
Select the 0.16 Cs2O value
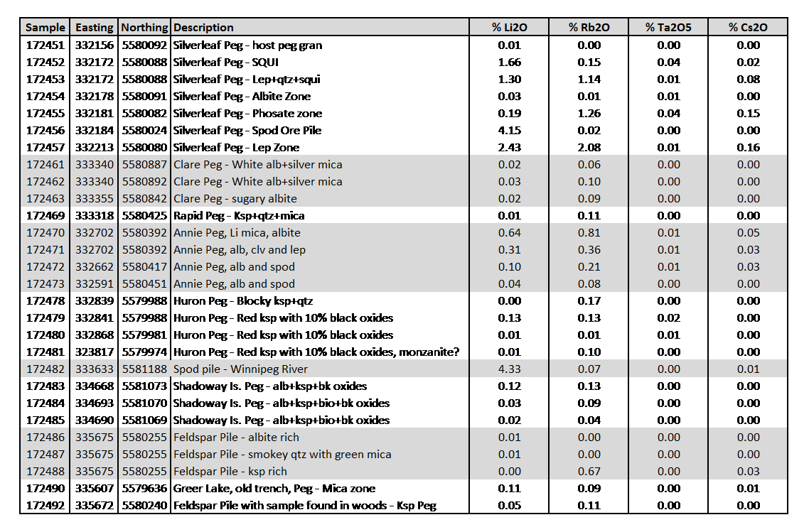748,148
